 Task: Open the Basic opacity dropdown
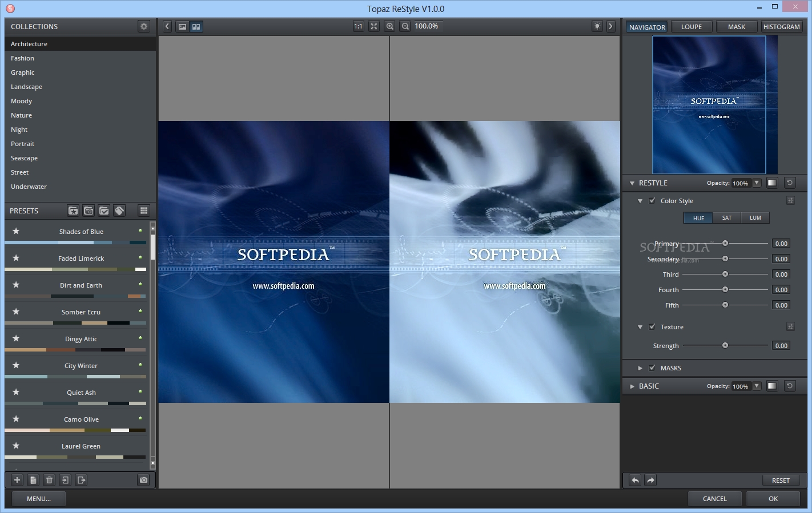click(x=757, y=386)
